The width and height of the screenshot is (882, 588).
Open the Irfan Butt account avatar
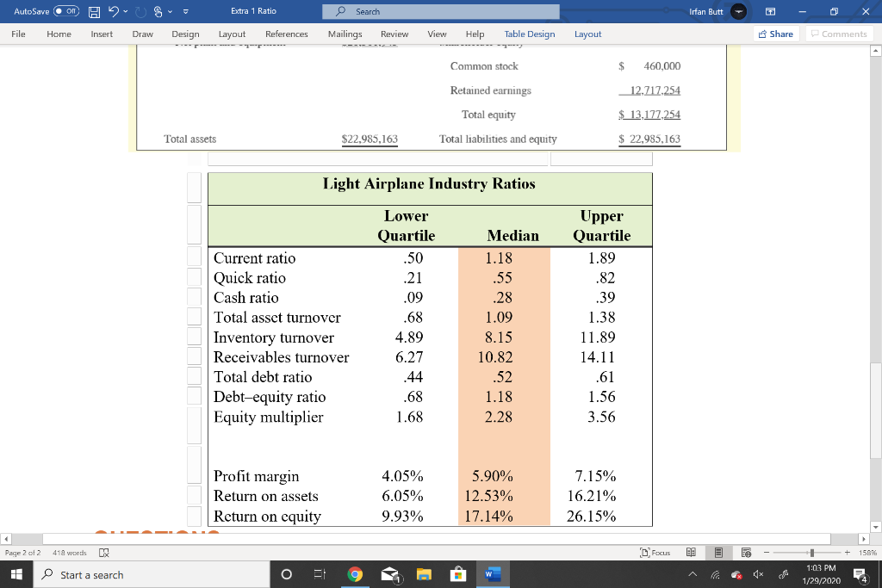click(x=738, y=11)
